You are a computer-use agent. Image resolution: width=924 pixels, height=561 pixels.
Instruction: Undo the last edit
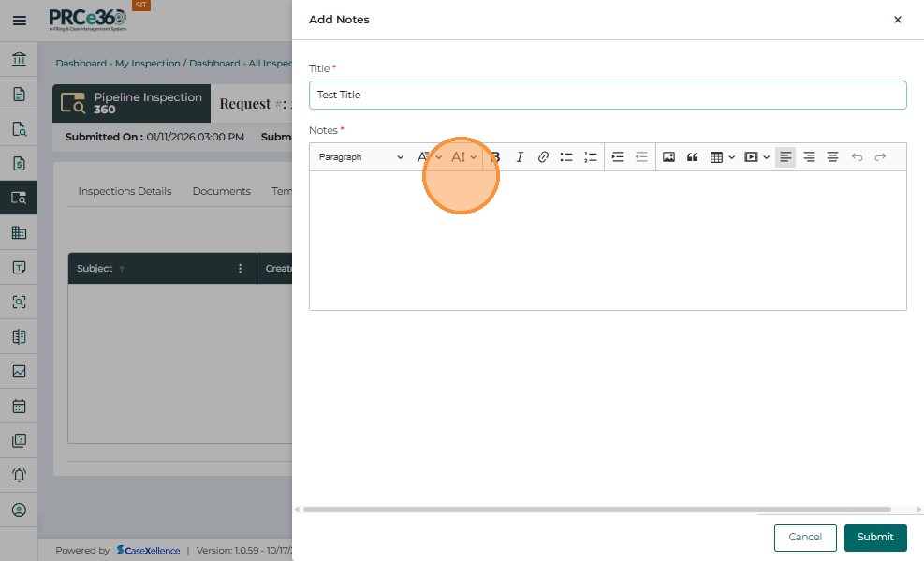857,157
